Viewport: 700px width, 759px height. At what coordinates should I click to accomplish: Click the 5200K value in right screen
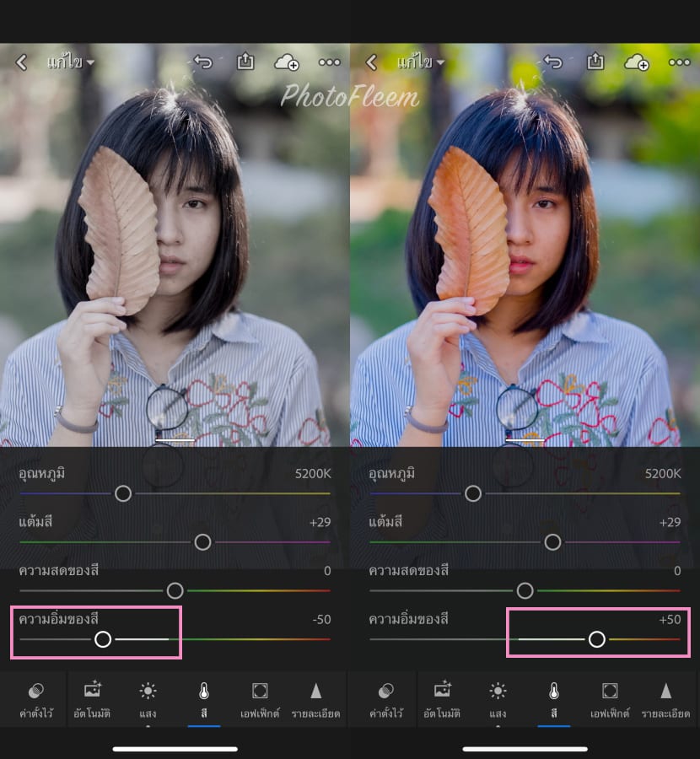tap(663, 473)
